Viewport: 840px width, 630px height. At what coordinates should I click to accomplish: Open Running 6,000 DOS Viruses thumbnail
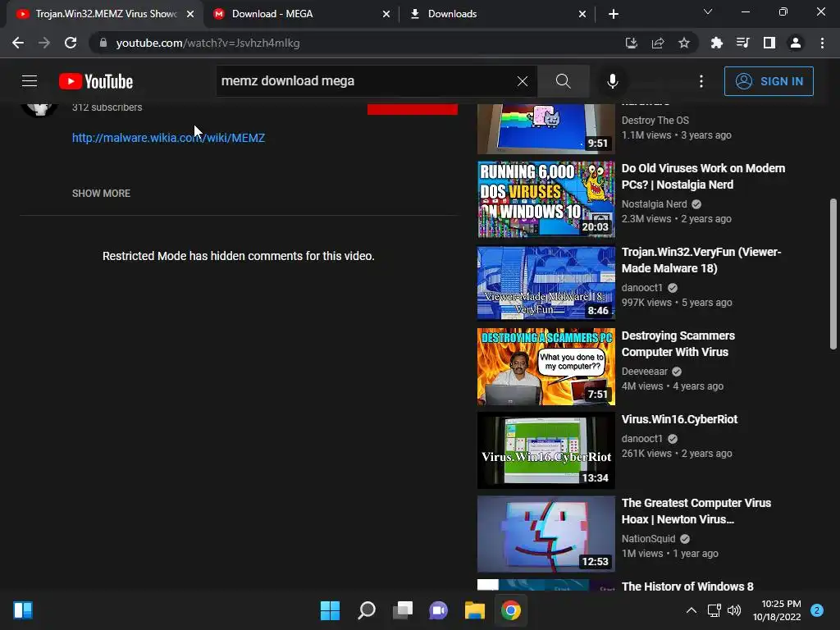(546, 199)
